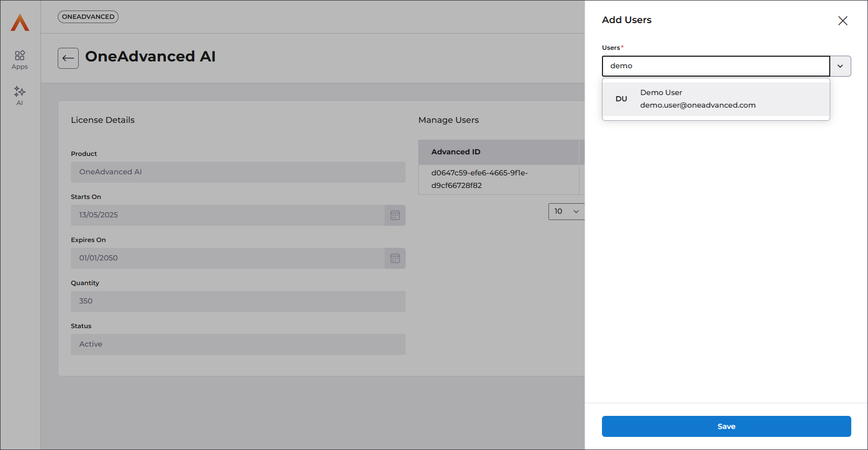Select Demo User from suggestions
The height and width of the screenshot is (450, 868).
[716, 99]
